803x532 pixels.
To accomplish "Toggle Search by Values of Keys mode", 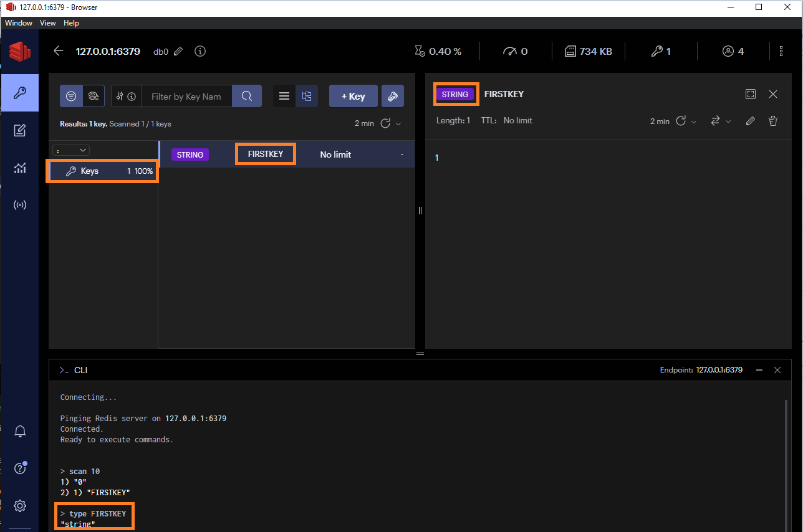I will tap(94, 97).
